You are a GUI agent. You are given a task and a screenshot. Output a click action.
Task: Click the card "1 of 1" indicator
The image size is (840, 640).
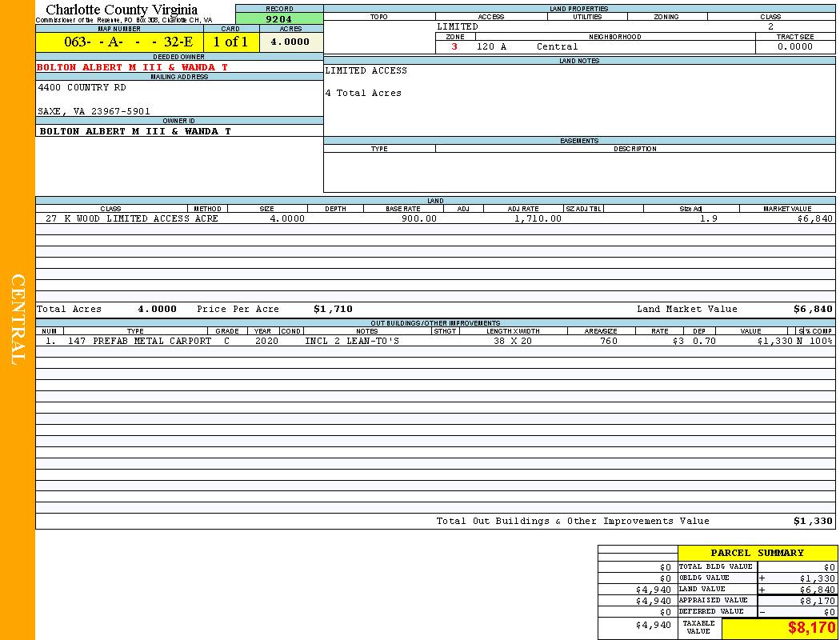point(230,42)
